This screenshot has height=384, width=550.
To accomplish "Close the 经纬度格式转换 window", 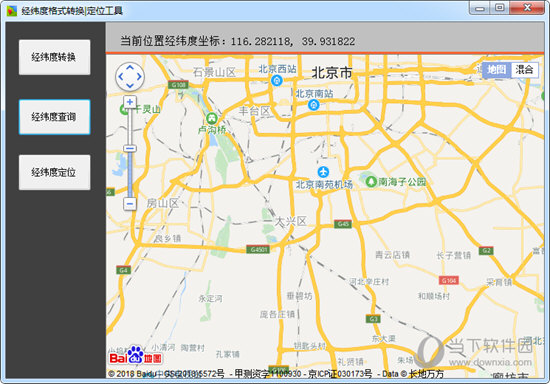I will (x=527, y=8).
